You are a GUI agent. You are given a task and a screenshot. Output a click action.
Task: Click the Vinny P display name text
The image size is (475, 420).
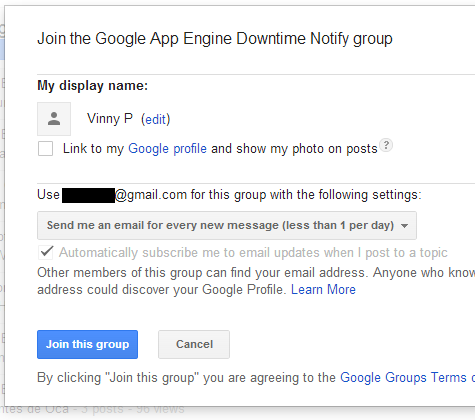click(x=110, y=119)
